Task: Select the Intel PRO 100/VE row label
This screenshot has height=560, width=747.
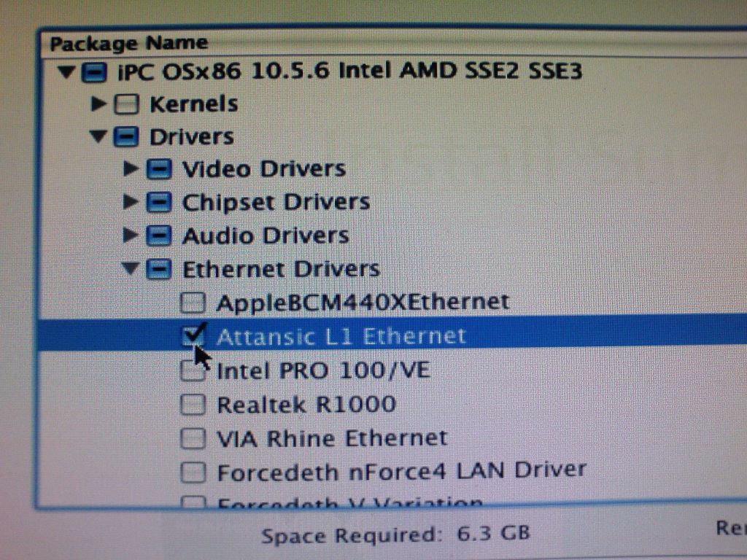Action: pyautogui.click(x=323, y=370)
